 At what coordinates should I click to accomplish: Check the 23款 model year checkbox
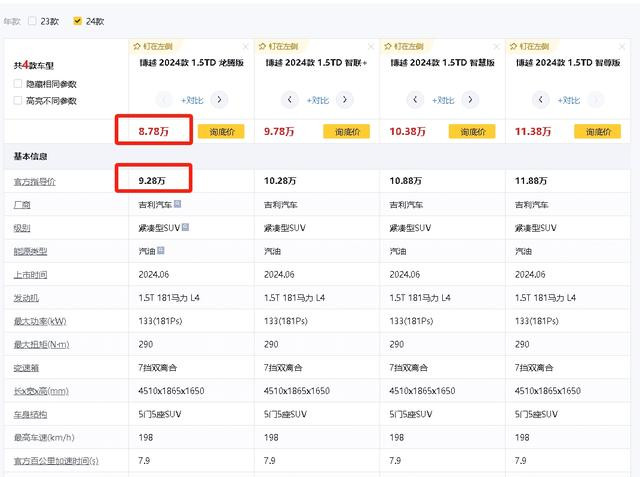coord(32,21)
